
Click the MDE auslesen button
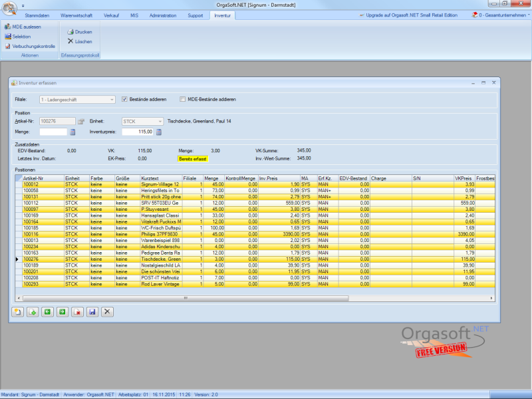point(25,27)
